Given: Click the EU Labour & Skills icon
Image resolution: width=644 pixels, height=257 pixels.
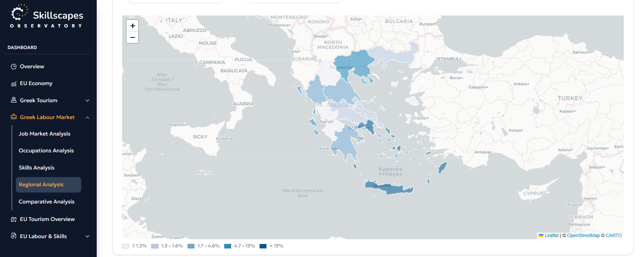Looking at the screenshot, I should [14, 236].
